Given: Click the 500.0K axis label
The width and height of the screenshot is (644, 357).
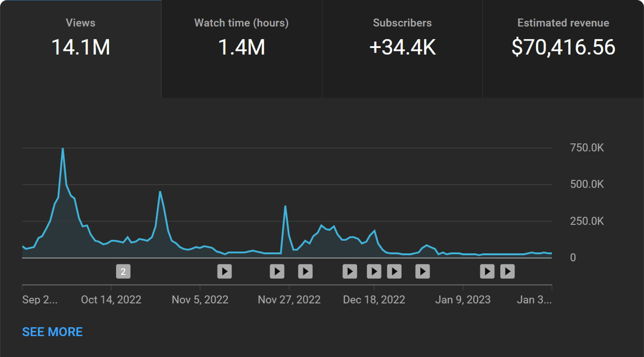Looking at the screenshot, I should [587, 184].
